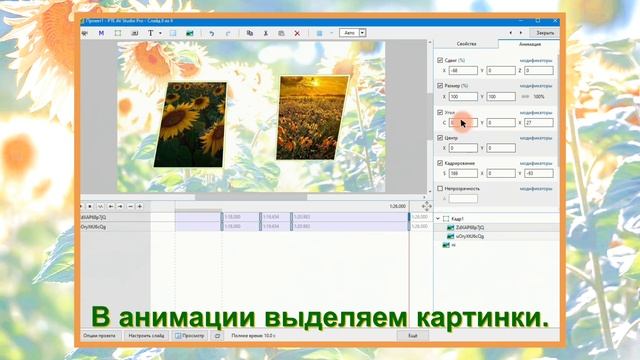Jump to next keyframe arrow
The width and height of the screenshot is (640, 360).
(120, 207)
